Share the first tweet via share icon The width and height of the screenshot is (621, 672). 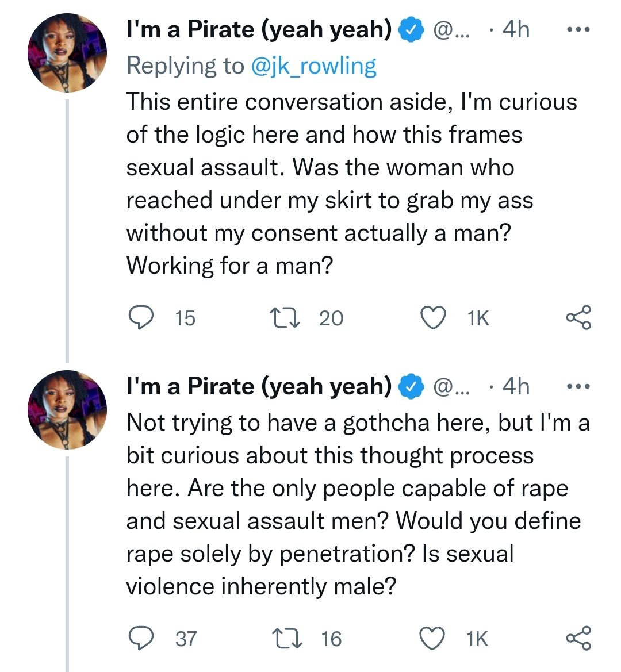[x=578, y=317]
